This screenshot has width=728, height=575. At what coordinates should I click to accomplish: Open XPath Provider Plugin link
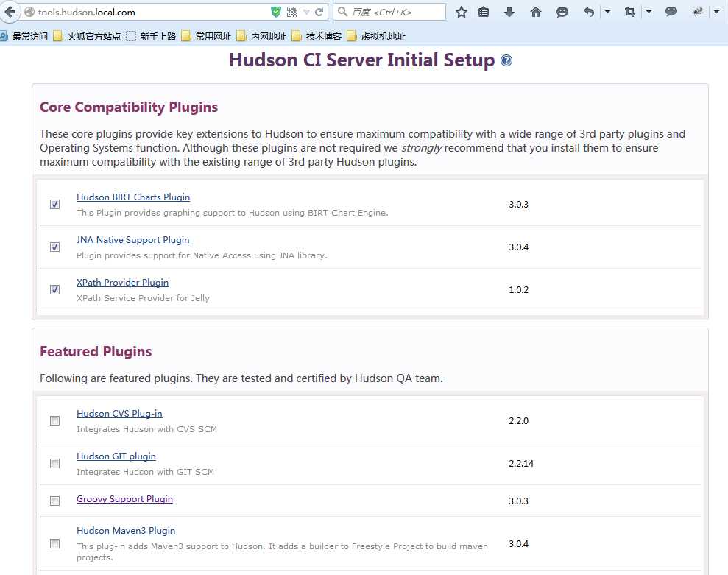point(123,283)
